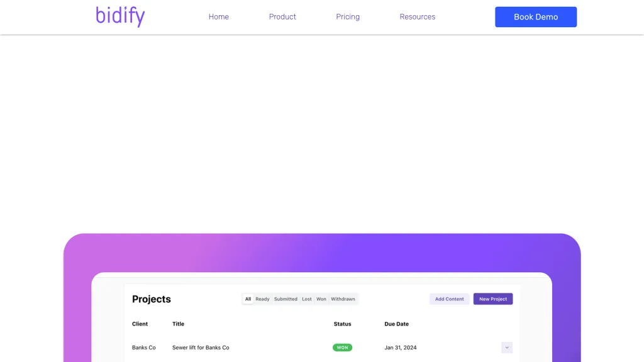Select the Client column header

[x=140, y=324]
